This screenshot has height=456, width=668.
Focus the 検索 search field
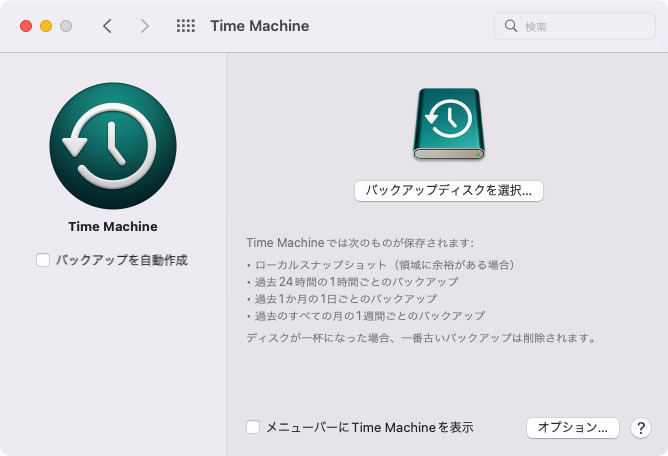(x=575, y=26)
